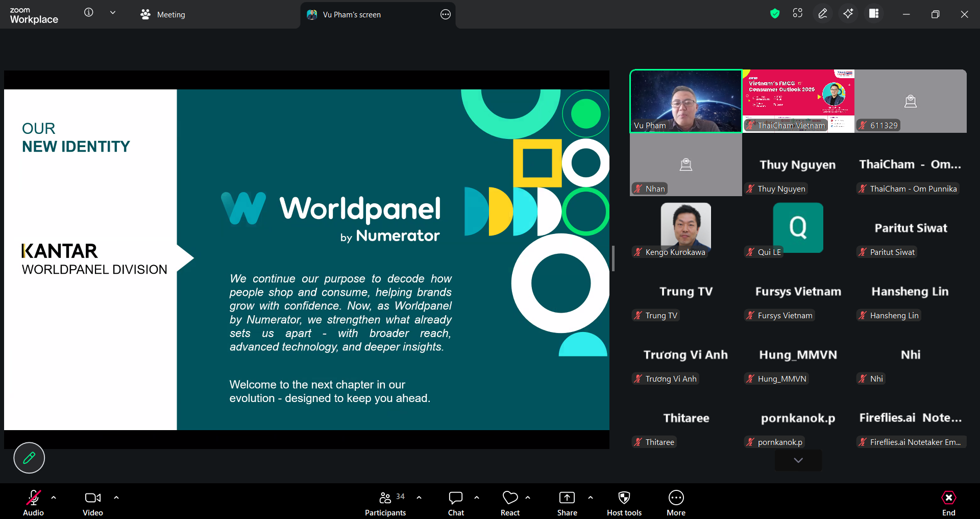The height and width of the screenshot is (519, 980).
Task: Open Host tools
Action: click(x=624, y=502)
